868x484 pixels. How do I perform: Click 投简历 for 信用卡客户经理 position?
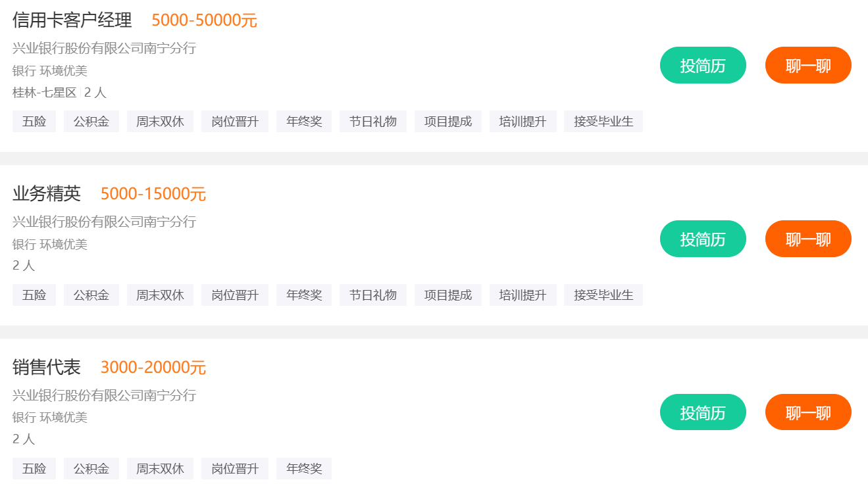(702, 65)
